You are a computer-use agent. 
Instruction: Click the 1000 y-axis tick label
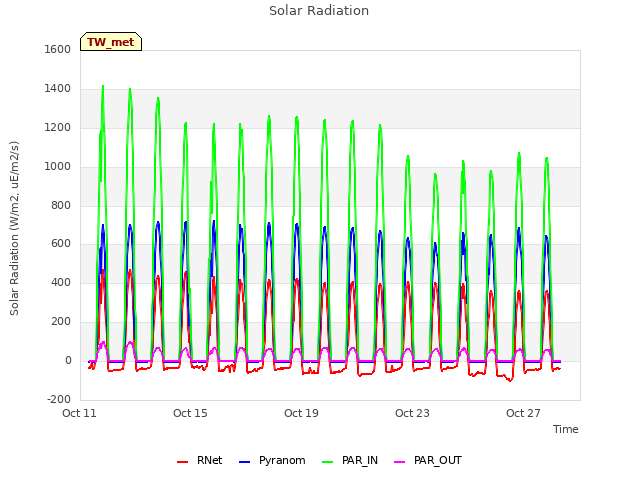pos(58,167)
